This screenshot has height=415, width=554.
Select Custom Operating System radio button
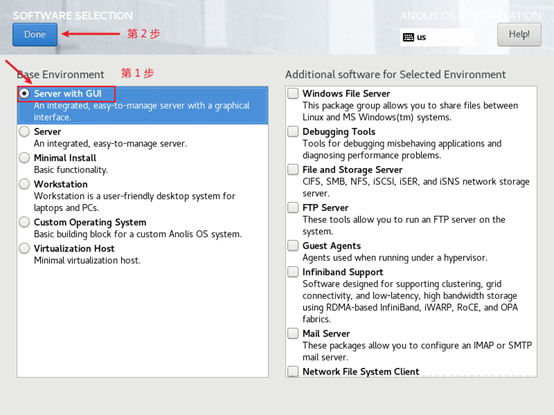click(x=24, y=222)
